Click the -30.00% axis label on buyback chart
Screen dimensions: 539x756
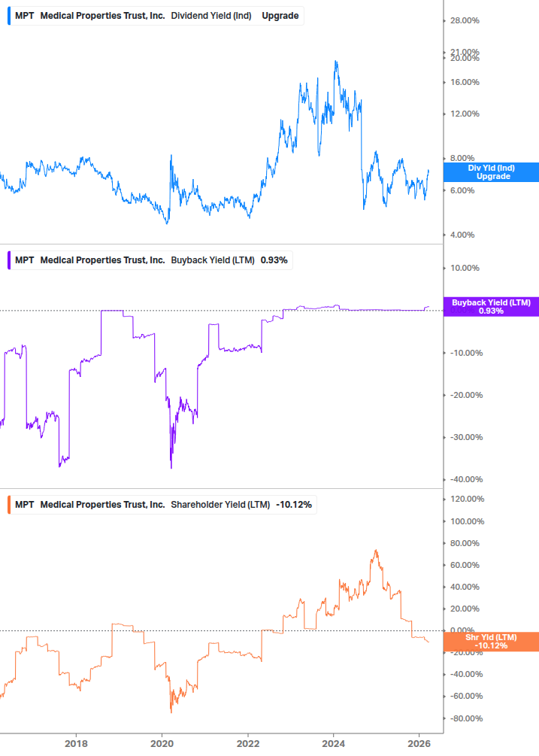click(466, 437)
